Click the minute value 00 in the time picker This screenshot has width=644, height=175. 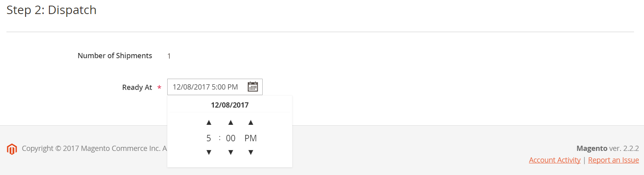click(231, 138)
